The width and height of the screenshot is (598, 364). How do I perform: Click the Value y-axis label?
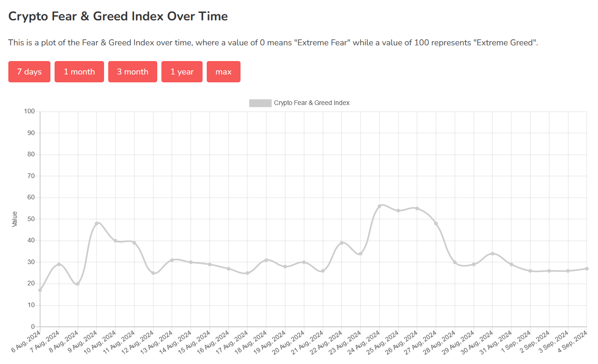[15, 219]
